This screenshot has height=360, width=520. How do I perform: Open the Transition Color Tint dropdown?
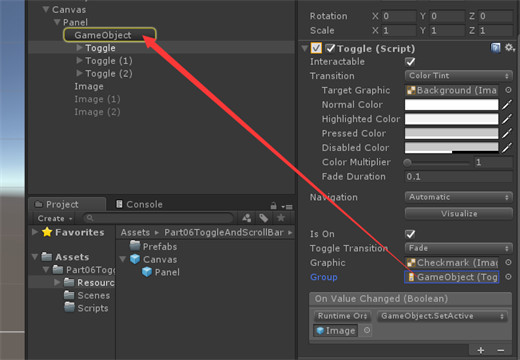pyautogui.click(x=459, y=76)
